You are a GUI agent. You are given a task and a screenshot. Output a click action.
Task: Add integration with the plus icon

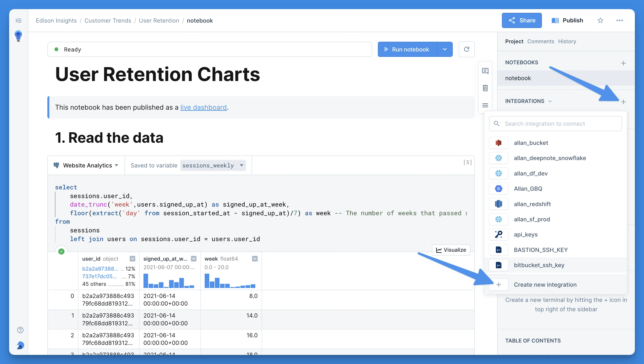coord(623,102)
